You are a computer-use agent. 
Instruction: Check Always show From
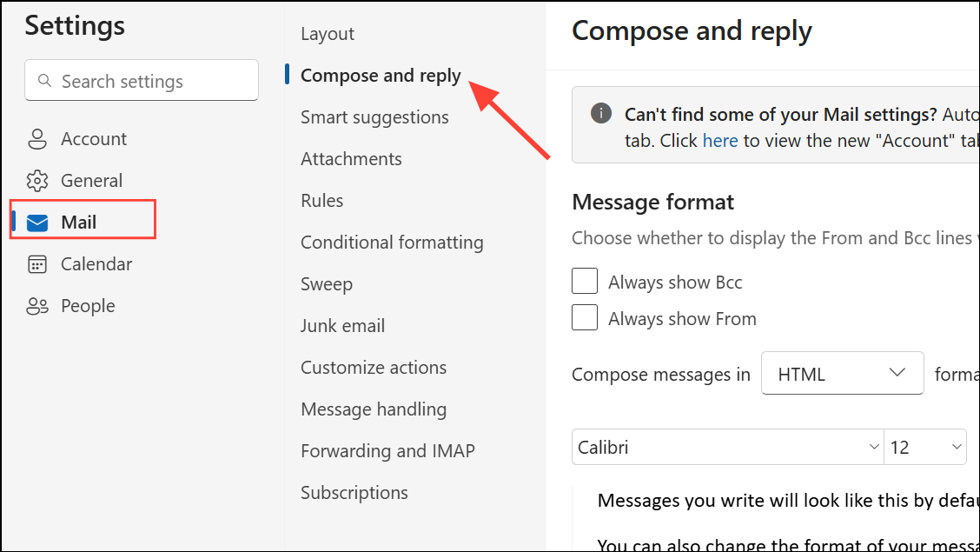pos(585,317)
